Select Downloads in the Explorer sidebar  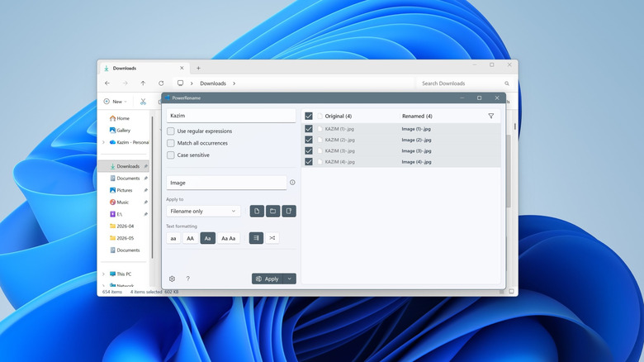click(125, 166)
